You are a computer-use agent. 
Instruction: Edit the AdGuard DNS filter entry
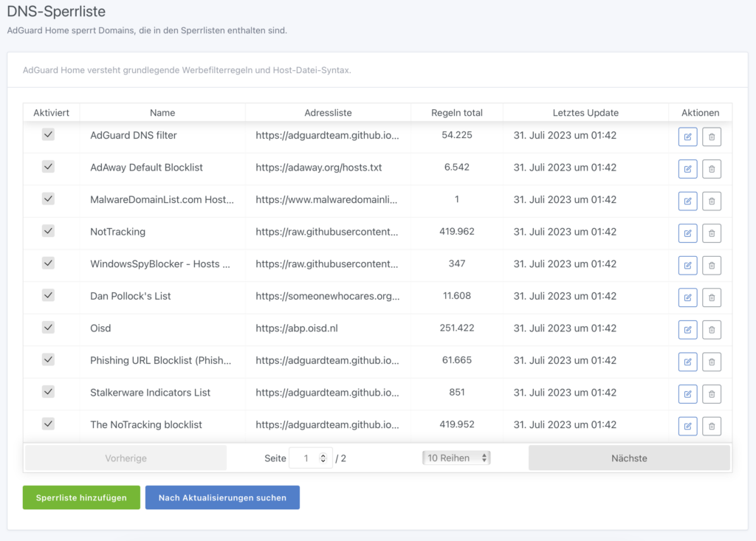687,137
